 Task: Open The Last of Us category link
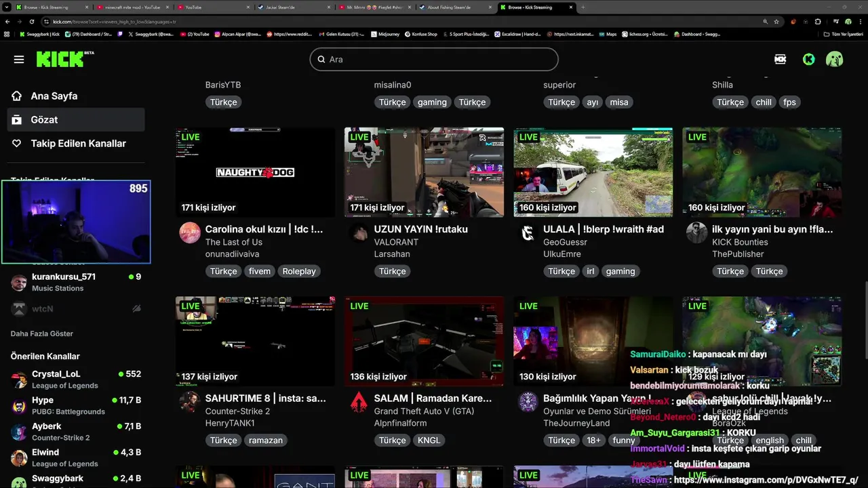tap(234, 242)
